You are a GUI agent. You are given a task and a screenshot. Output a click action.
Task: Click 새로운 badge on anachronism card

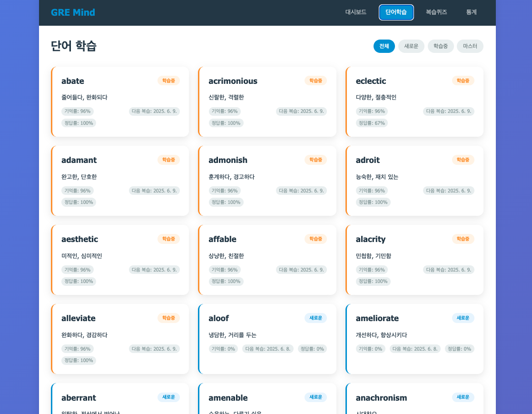463,397
